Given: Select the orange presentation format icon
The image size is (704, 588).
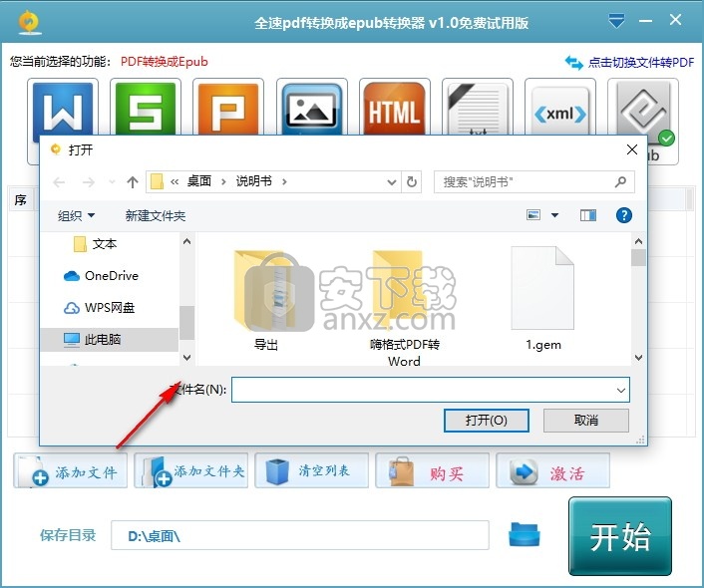Looking at the screenshot, I should [x=228, y=108].
